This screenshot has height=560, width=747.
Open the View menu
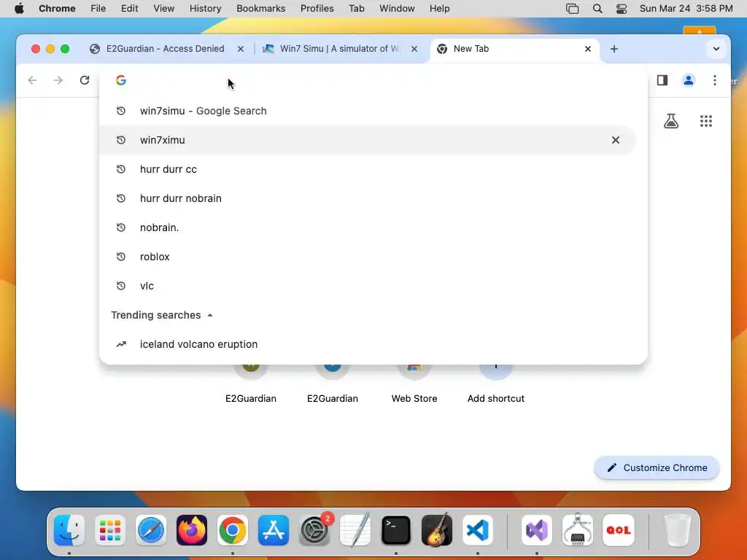(163, 9)
